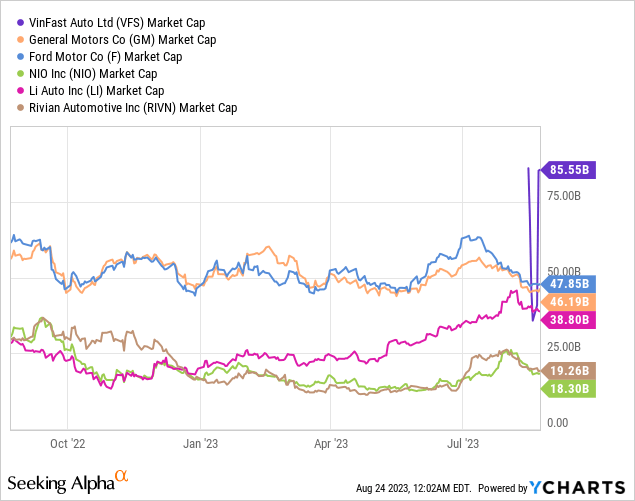The width and height of the screenshot is (635, 501).
Task: Open the YCharts logo link
Action: pos(579,487)
